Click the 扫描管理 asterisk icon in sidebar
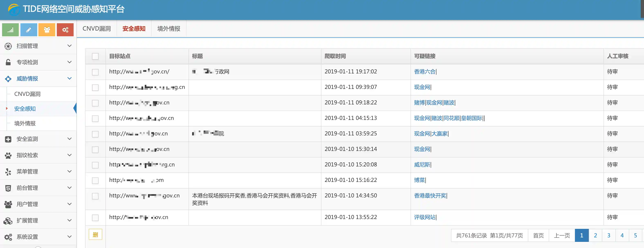The image size is (644, 248). [8, 46]
